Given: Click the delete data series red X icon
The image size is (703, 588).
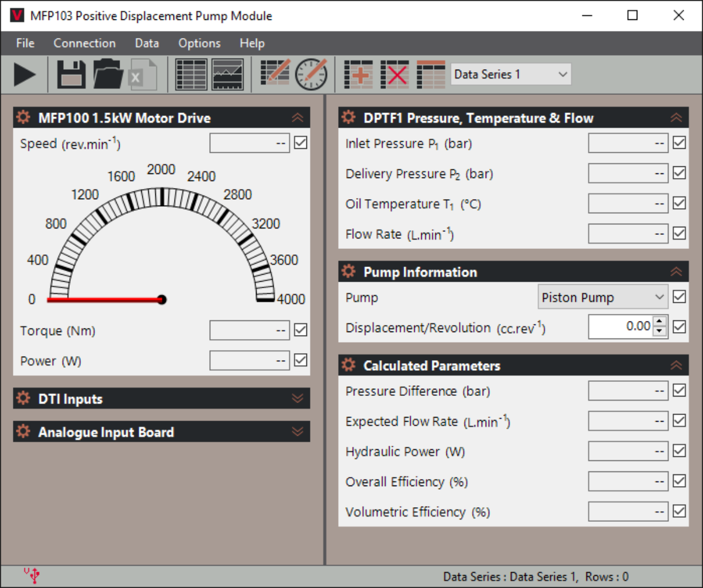Looking at the screenshot, I should (x=394, y=75).
